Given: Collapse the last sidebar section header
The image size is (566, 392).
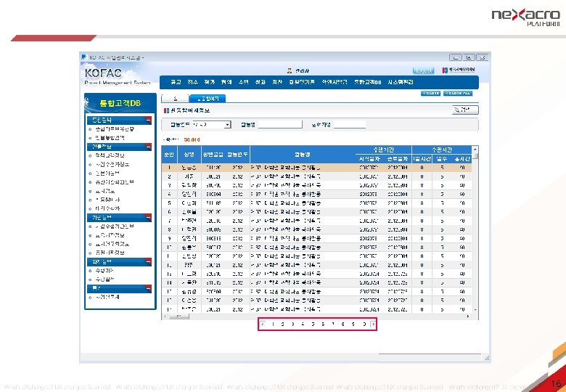Looking at the screenshot, I should (148, 288).
